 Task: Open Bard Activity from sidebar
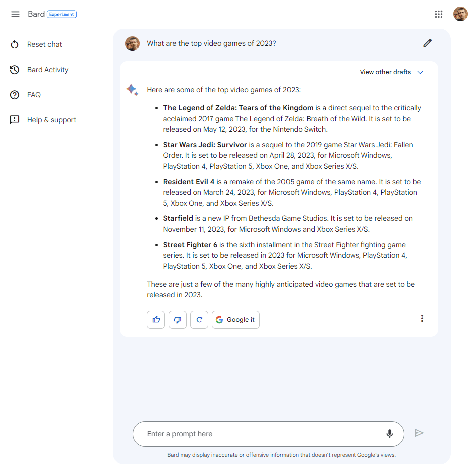click(47, 70)
